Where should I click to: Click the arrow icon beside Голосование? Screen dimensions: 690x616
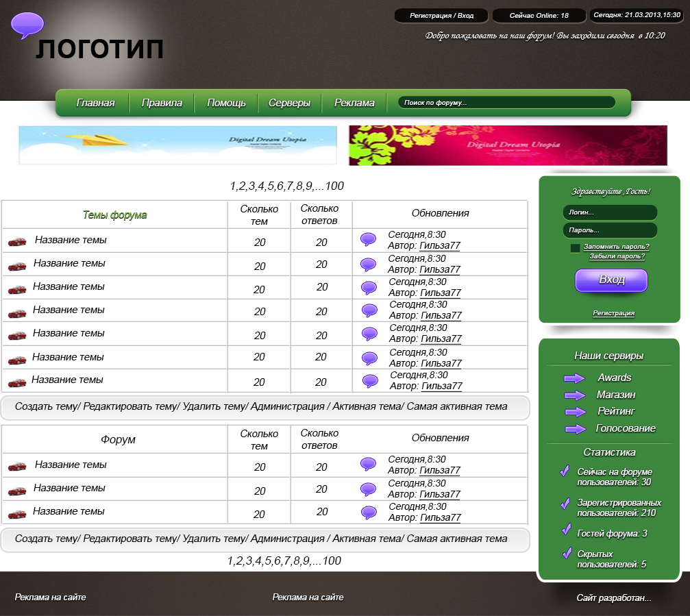click(574, 429)
